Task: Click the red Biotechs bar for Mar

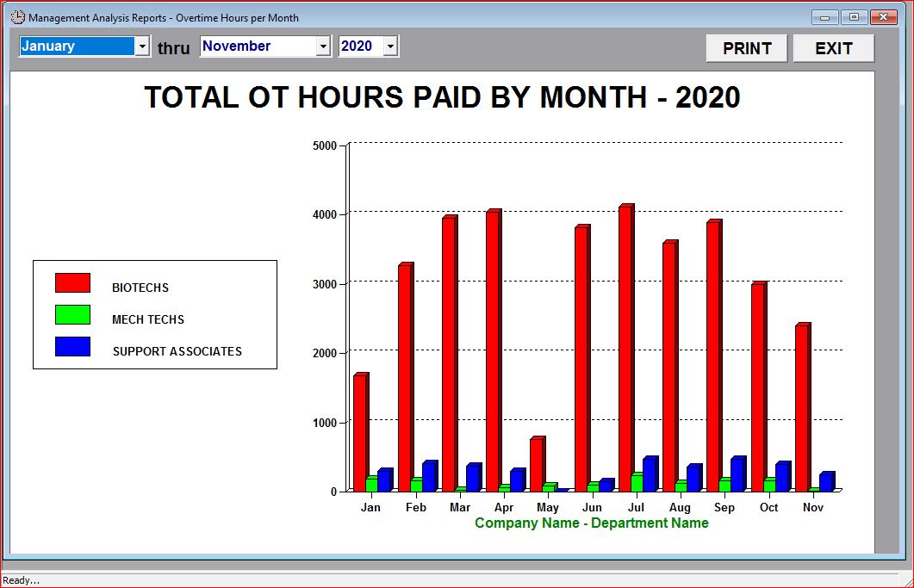Action: coord(449,355)
